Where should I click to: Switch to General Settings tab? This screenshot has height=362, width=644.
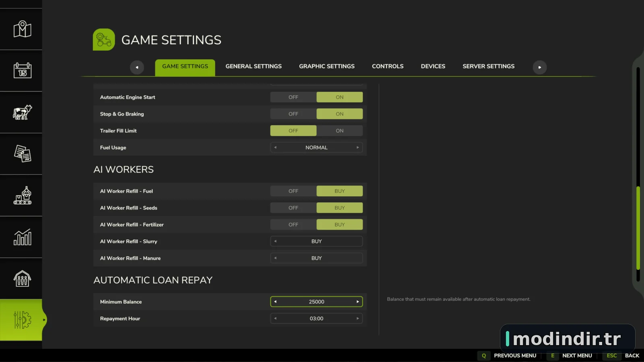(x=254, y=66)
